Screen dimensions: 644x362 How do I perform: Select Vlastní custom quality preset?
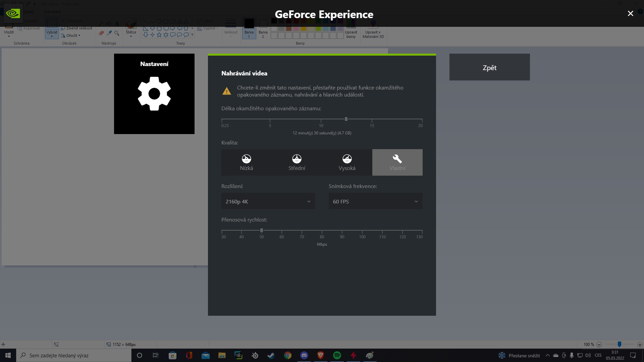(397, 162)
